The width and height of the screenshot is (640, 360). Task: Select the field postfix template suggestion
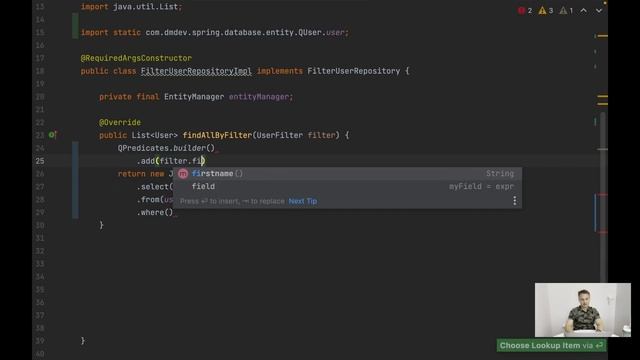[x=347, y=187]
